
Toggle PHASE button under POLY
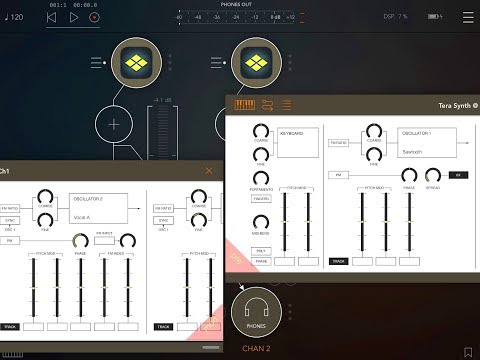261,261
